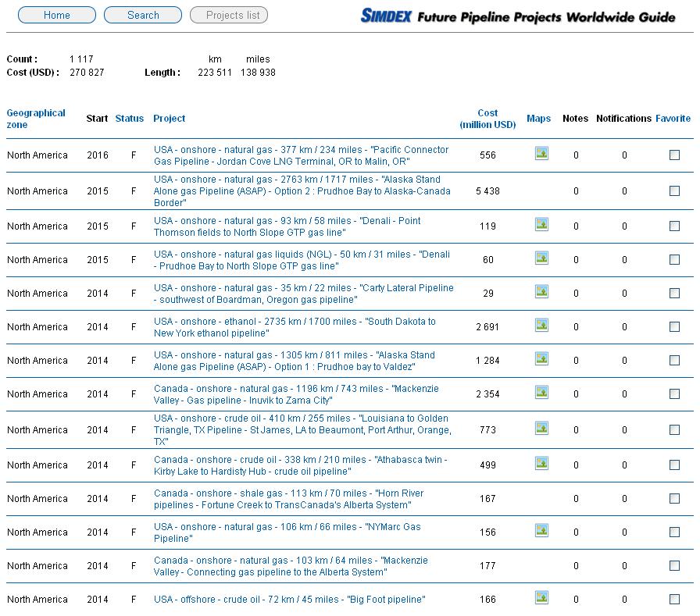View map for Mackenzie Valley Inuvik pipeline

pyautogui.click(x=541, y=393)
